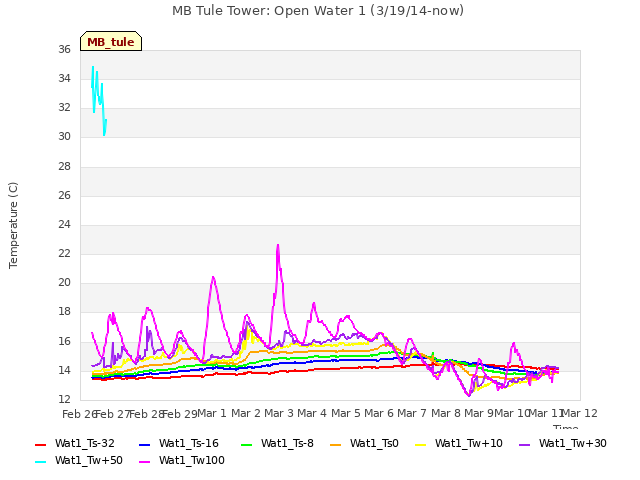Select the Wat1_Ts-32 legend label
The image size is (640, 480).
(85, 444)
